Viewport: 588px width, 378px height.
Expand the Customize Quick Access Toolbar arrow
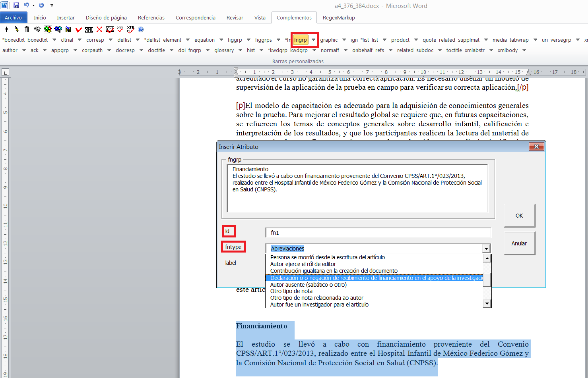[52, 6]
